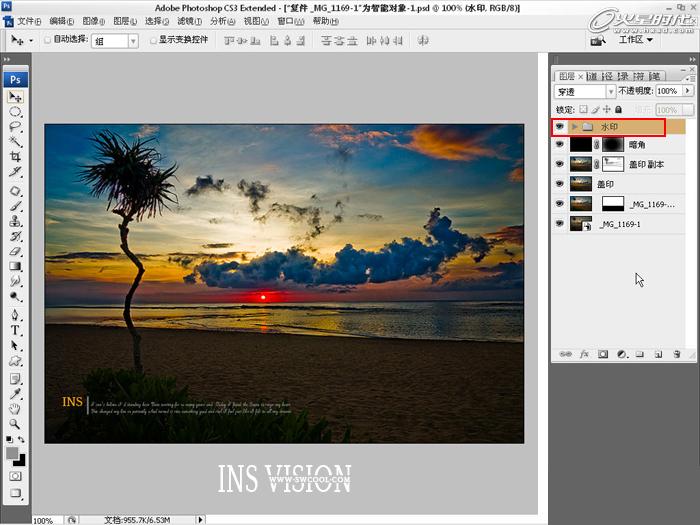This screenshot has height=525, width=700.
Task: Select the Notes tool
Action: [15, 379]
